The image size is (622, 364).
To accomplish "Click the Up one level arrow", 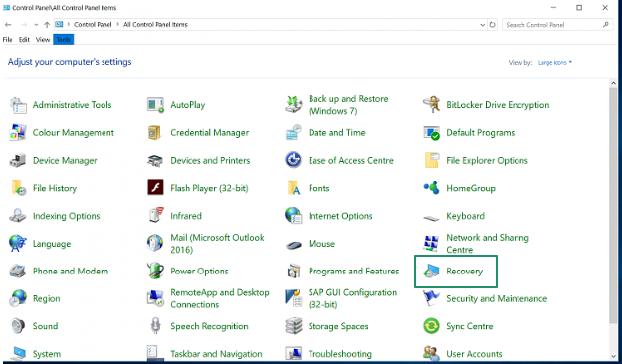I will (x=47, y=25).
